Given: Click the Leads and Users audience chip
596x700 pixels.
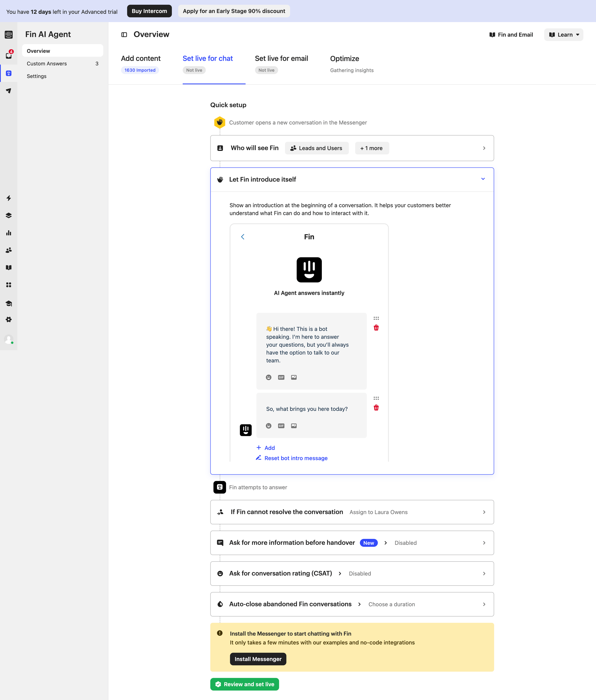Looking at the screenshot, I should point(317,148).
